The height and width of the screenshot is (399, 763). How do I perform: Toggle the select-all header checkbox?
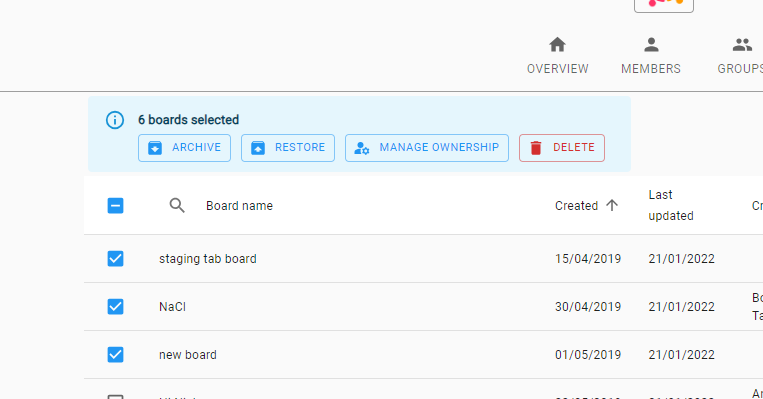115,205
